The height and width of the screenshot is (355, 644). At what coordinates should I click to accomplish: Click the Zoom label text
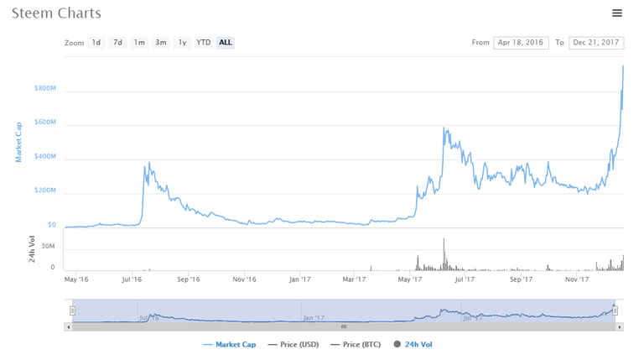[x=75, y=43]
